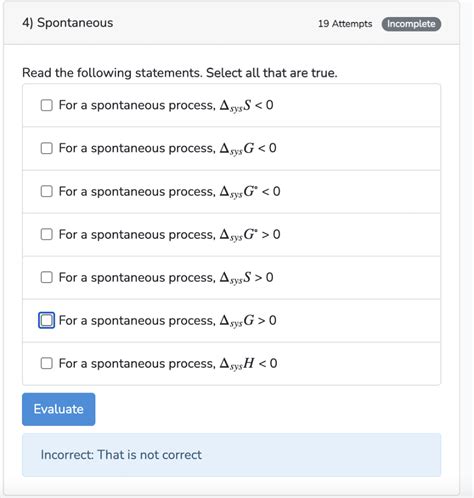Check the ΔsysH < 0 checkbox
474x498 pixels.
click(x=47, y=363)
